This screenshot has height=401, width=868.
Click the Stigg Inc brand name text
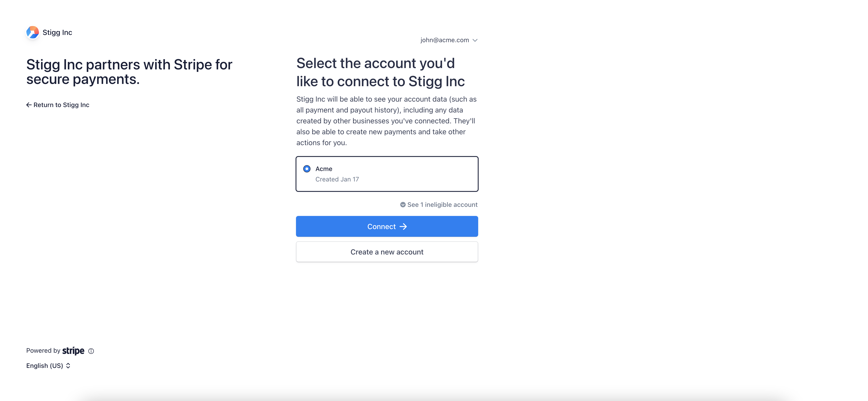57,32
